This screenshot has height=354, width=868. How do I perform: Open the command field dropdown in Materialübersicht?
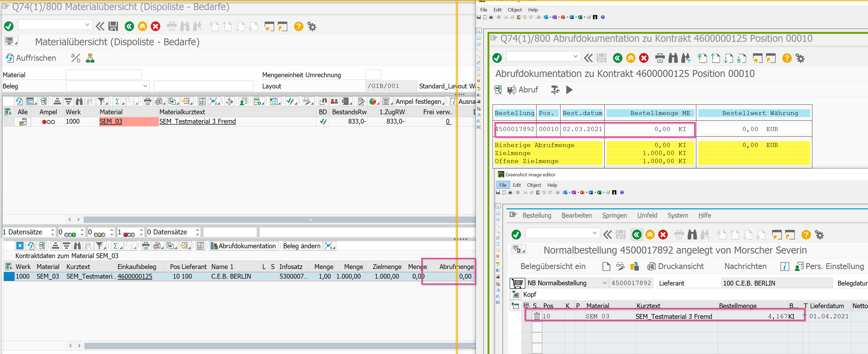point(87,25)
